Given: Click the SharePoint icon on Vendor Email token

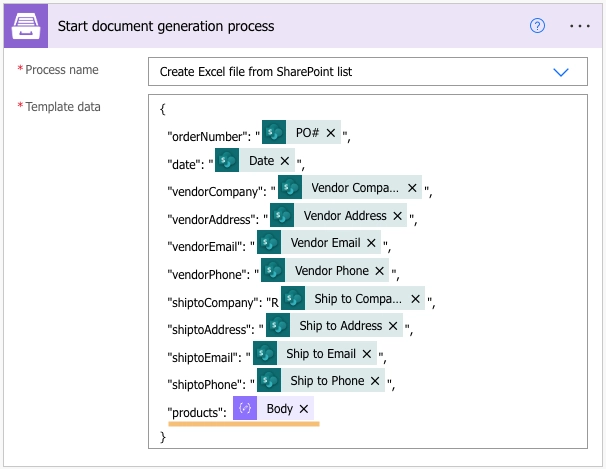Looking at the screenshot, I should (269, 243).
